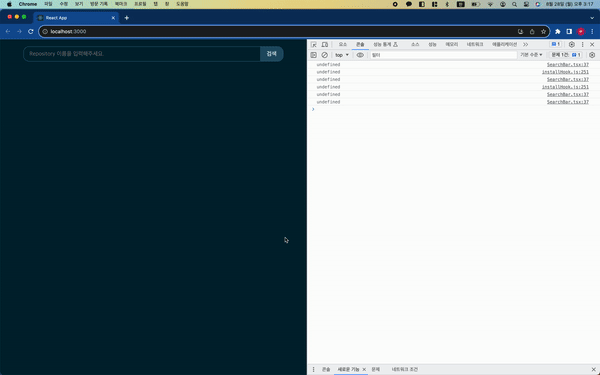Screen dimensions: 600x375
Task: Open the 북마크 menu in the menu bar
Action: (121, 4)
